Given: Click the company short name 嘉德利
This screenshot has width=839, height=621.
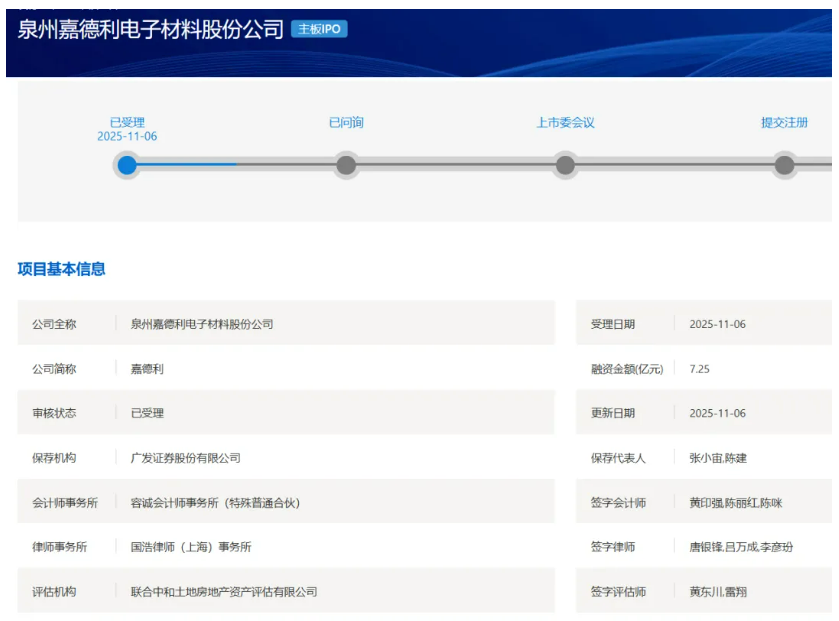Looking at the screenshot, I should click(x=147, y=369).
